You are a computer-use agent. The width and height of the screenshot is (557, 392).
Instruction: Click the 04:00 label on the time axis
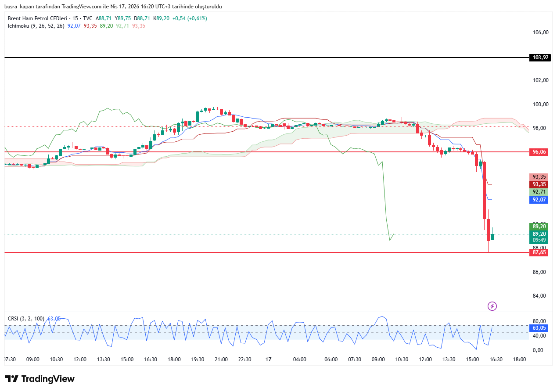click(x=300, y=359)
